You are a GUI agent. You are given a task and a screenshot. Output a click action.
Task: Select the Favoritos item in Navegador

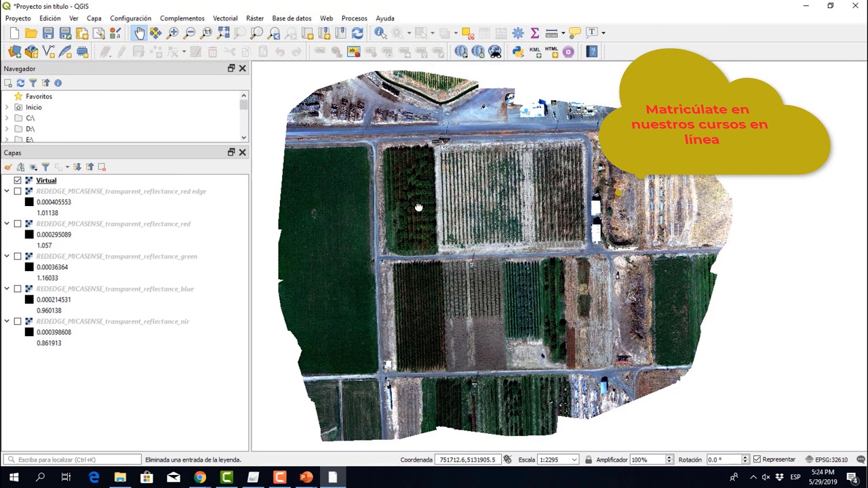pos(39,96)
